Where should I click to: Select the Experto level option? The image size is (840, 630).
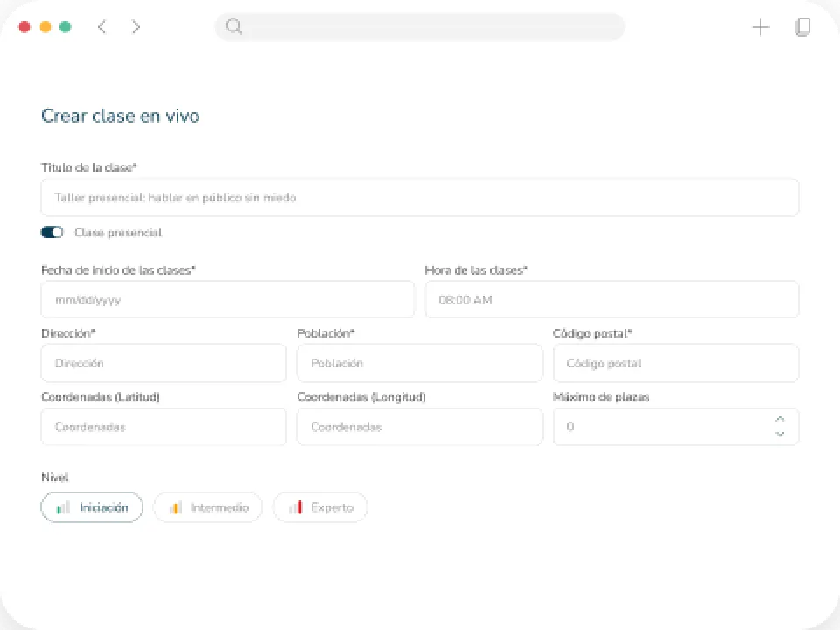tap(320, 507)
